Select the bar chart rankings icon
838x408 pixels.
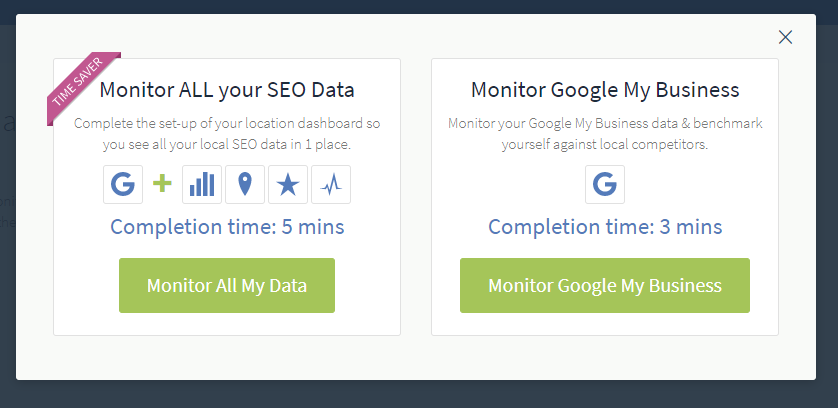(x=202, y=184)
